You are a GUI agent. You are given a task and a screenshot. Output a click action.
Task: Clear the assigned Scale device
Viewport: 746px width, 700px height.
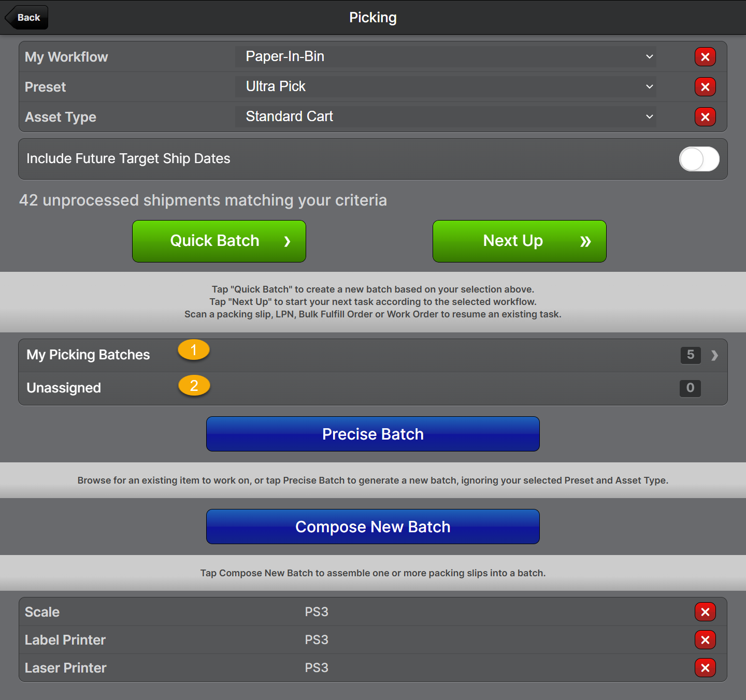click(x=705, y=612)
